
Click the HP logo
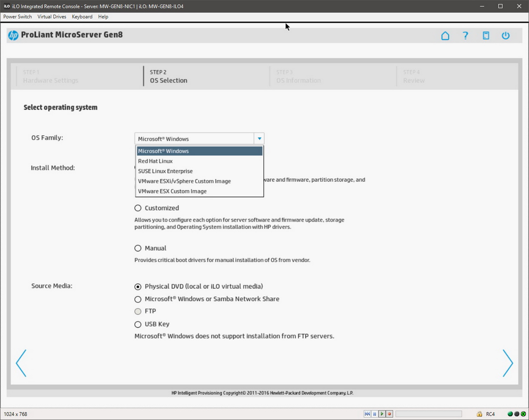click(x=13, y=35)
